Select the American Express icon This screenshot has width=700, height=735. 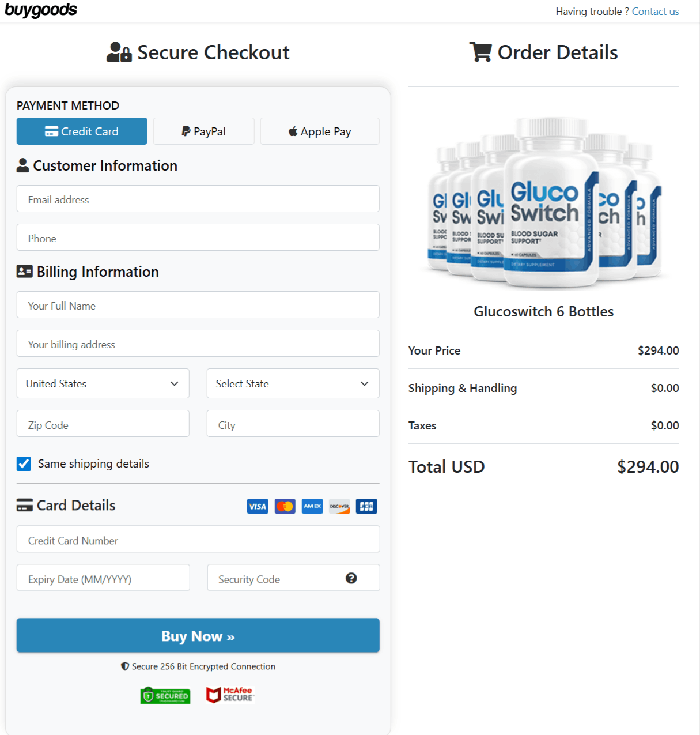click(x=312, y=506)
